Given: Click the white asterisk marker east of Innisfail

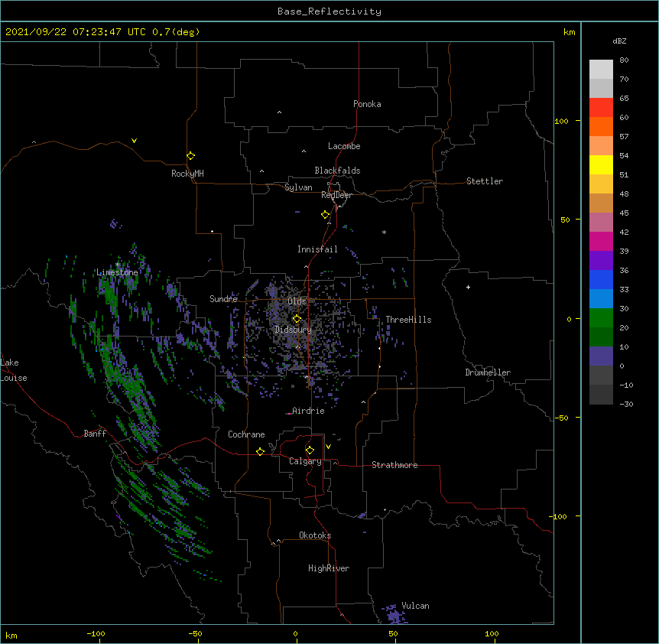Looking at the screenshot, I should click(384, 232).
